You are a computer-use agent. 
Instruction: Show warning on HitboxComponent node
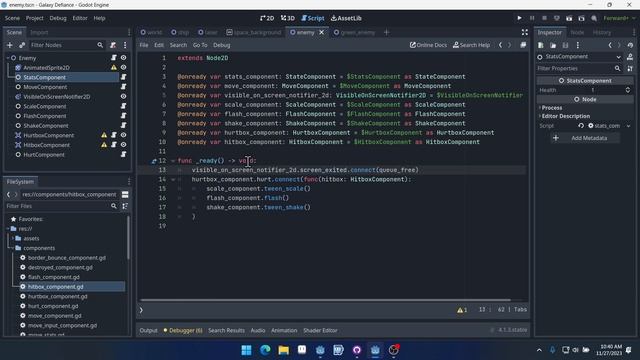tap(104, 145)
